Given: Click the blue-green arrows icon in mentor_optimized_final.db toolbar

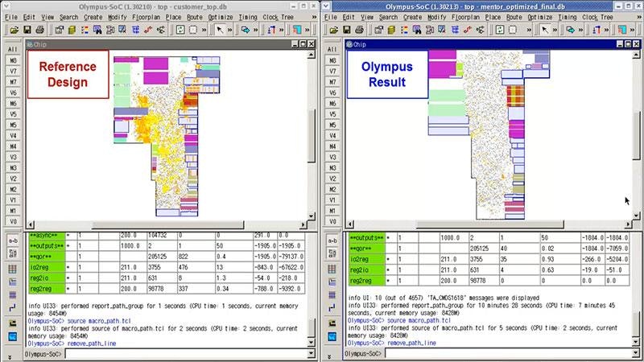Looking at the screenshot, I should tap(571, 30).
